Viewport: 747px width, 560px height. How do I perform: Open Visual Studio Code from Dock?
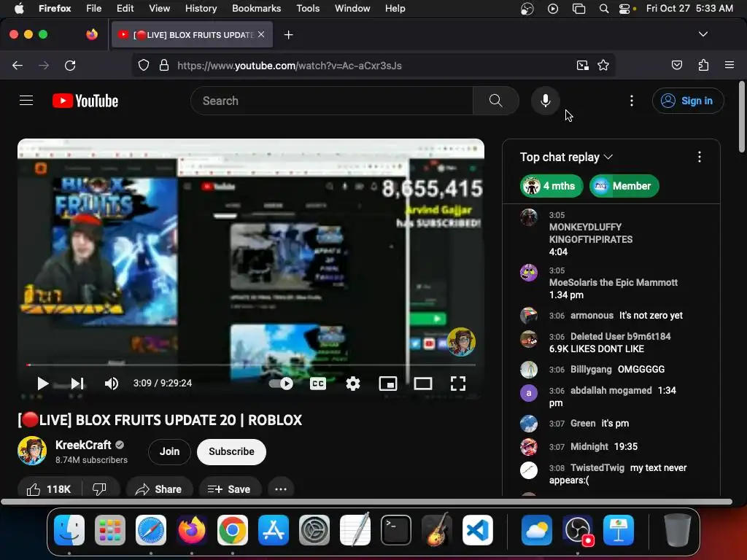[478, 530]
